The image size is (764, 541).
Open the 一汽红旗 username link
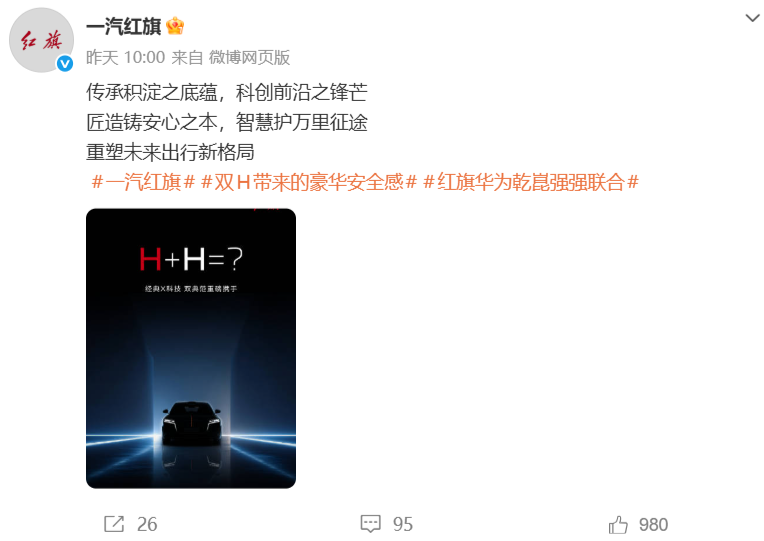[123, 26]
